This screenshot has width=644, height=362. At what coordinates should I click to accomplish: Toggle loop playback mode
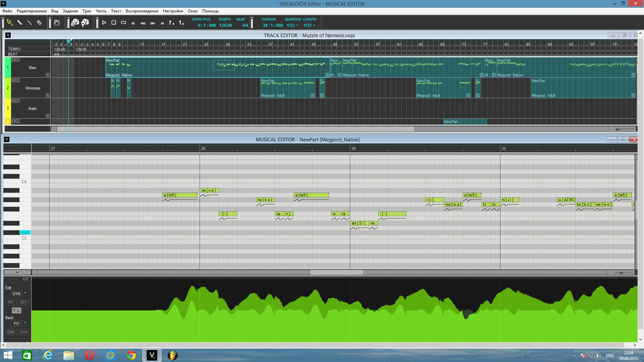[123, 23]
